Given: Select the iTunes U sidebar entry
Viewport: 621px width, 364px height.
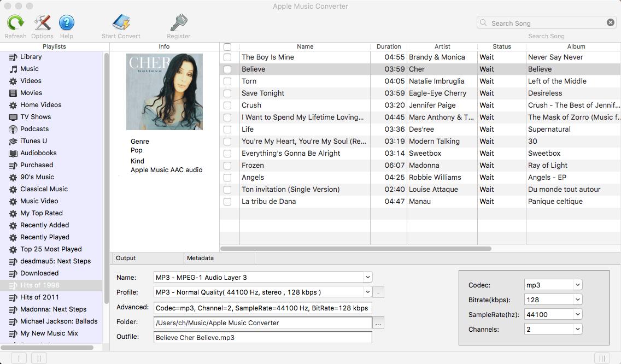Looking at the screenshot, I should point(36,141).
